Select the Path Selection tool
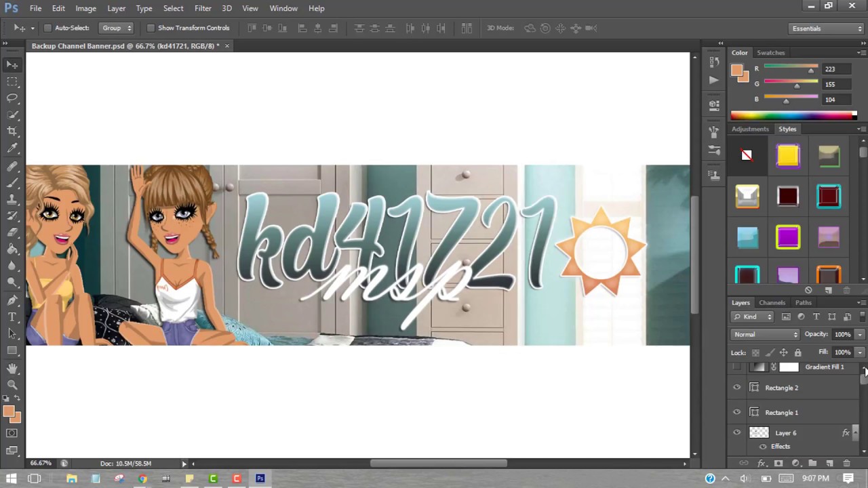 (12, 333)
